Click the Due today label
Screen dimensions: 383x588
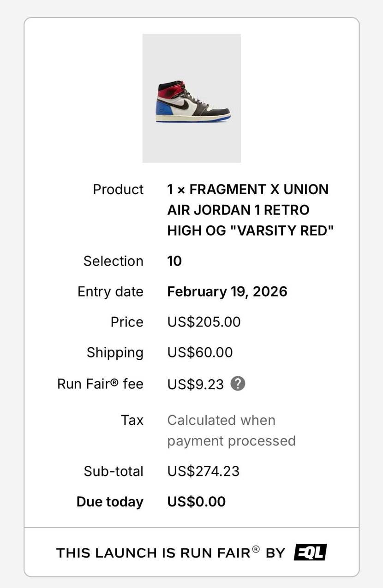click(110, 502)
